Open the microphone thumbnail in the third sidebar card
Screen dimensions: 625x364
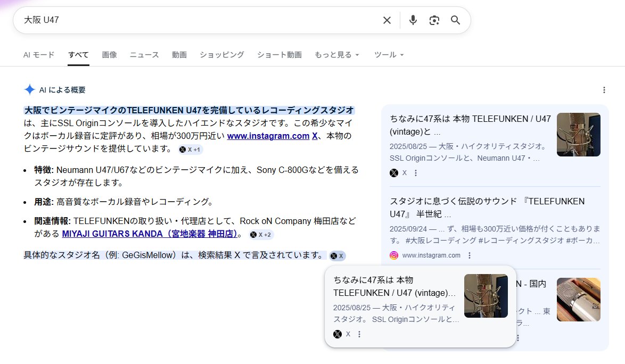(x=578, y=300)
